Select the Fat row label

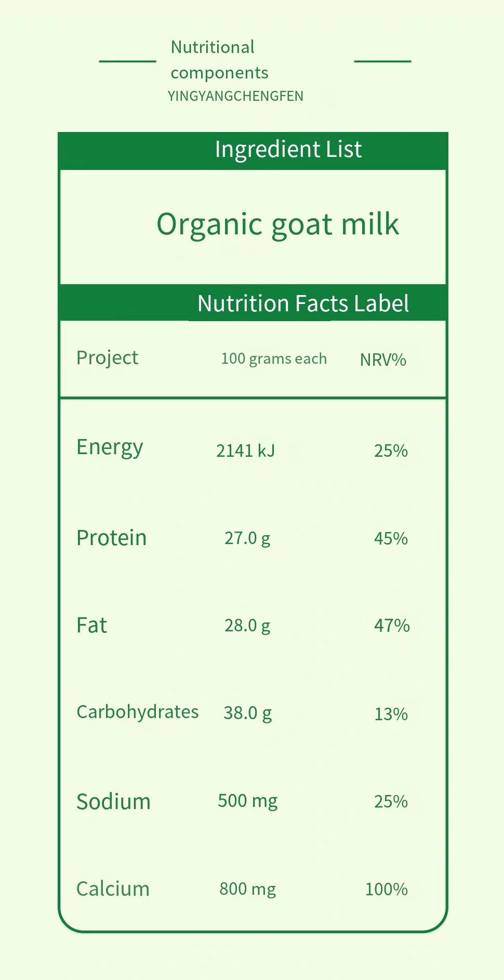pyautogui.click(x=91, y=625)
